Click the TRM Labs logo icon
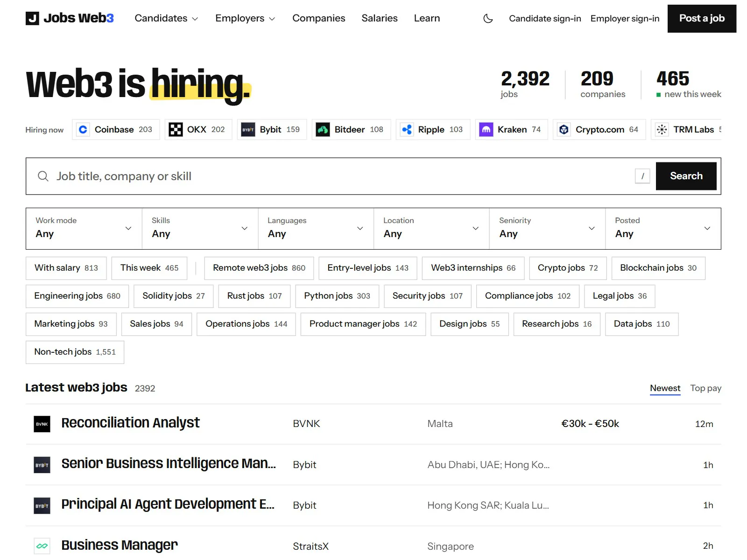Image resolution: width=747 pixels, height=560 pixels. tap(662, 129)
